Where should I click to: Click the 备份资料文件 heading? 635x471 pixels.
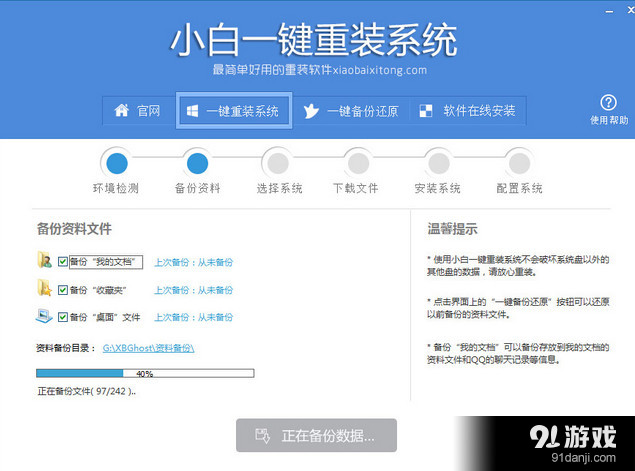[74, 229]
